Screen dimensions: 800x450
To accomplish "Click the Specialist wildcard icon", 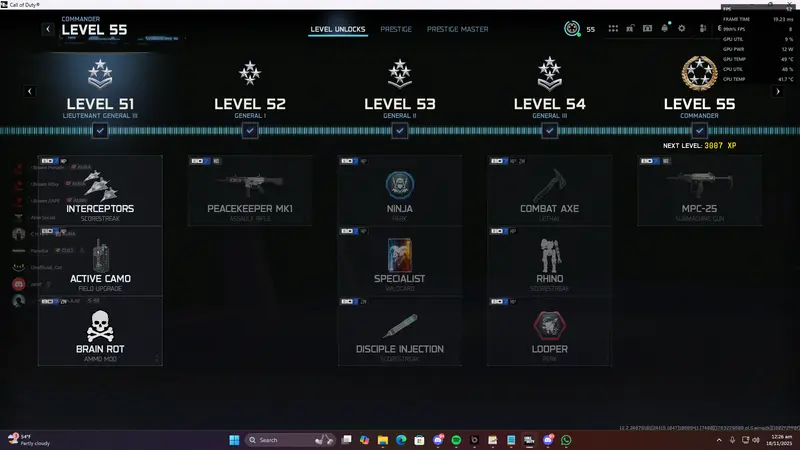I will [400, 256].
